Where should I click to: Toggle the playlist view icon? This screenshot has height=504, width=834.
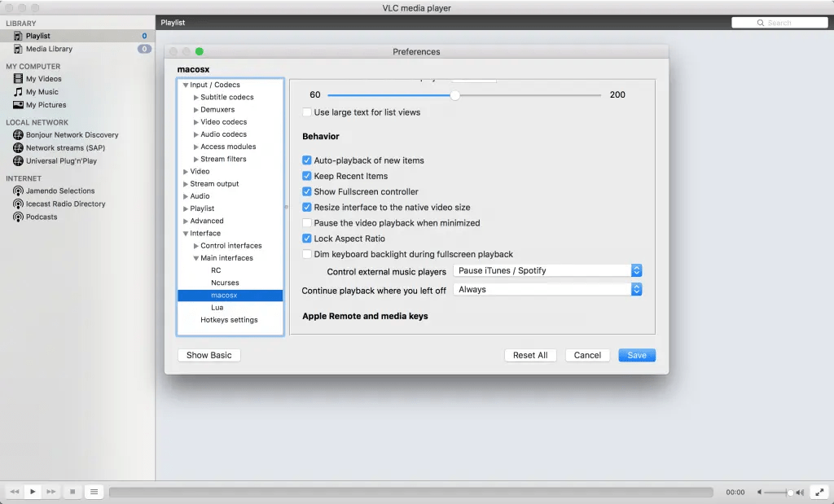pyautogui.click(x=94, y=491)
